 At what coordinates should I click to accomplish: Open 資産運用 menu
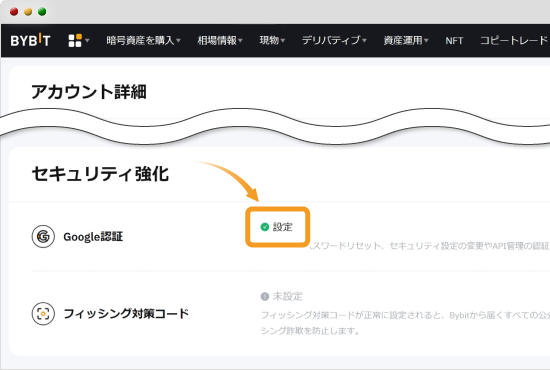point(403,41)
